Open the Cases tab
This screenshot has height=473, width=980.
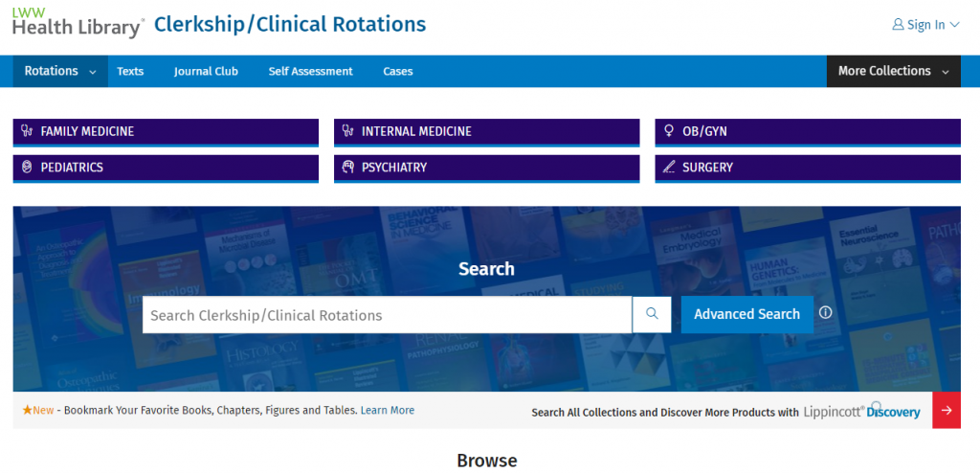[x=397, y=71]
